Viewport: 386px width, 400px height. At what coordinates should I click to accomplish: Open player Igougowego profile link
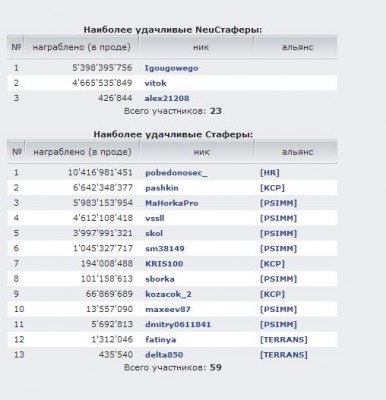pyautogui.click(x=171, y=68)
